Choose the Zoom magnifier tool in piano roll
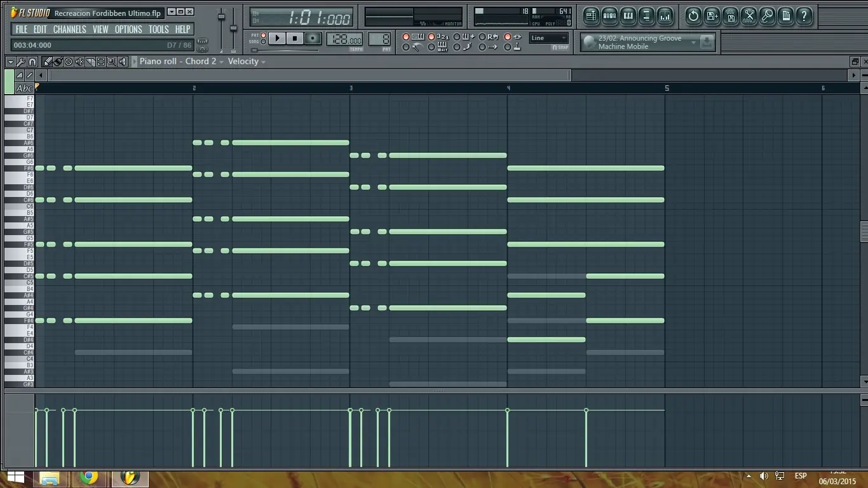868x488 pixels. tap(112, 62)
